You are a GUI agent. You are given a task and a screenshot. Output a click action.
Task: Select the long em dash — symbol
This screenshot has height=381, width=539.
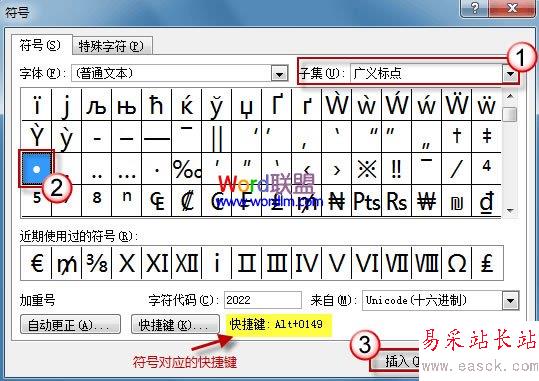156,137
